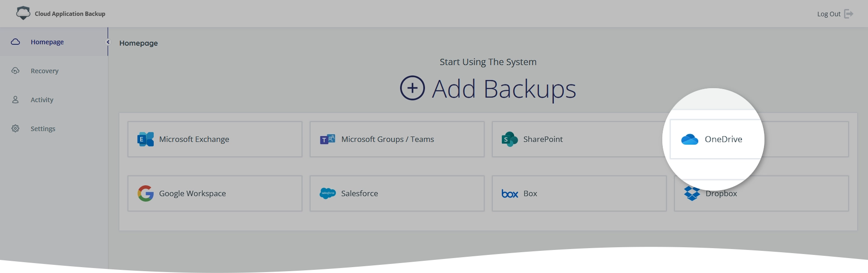Click the Log Out exit icon
The width and height of the screenshot is (868, 273).
tap(849, 14)
